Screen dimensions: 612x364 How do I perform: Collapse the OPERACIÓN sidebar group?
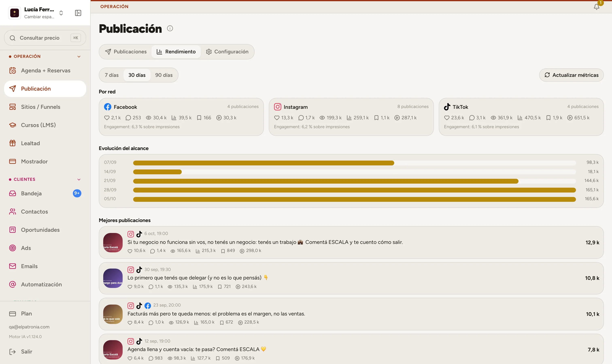79,57
